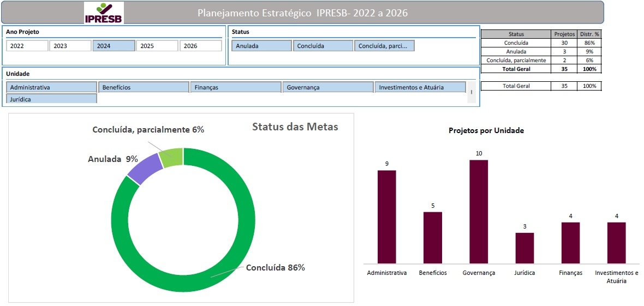The width and height of the screenshot is (644, 306).
Task: Filter by Finanças unit
Action: (x=236, y=87)
